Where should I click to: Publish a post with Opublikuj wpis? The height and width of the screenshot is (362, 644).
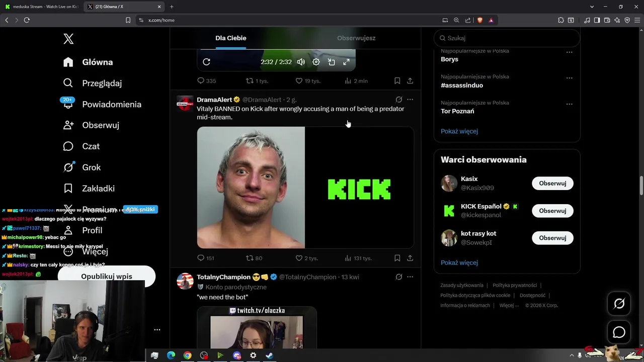(107, 277)
